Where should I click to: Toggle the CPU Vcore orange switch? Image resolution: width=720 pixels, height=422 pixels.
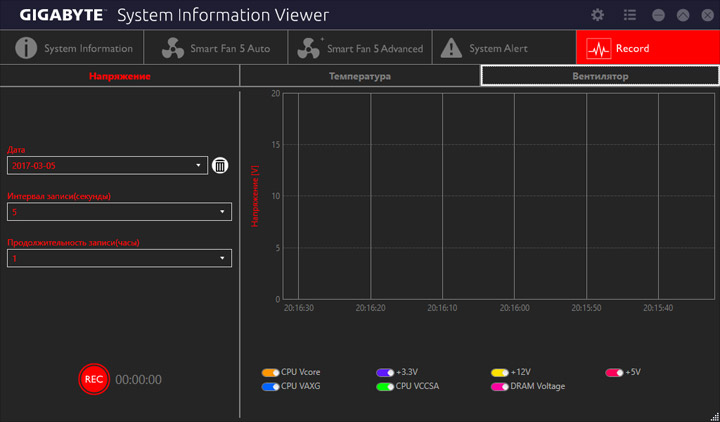(270, 372)
